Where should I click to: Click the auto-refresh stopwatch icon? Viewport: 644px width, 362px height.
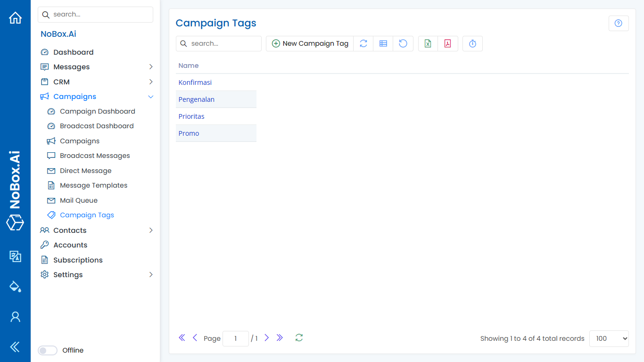click(x=472, y=43)
